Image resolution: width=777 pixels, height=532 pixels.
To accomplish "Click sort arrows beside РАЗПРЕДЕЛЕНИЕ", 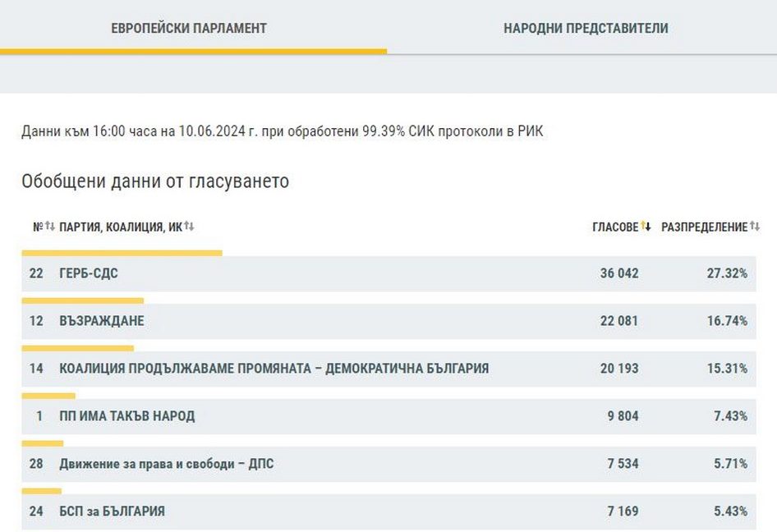I will pos(755,227).
